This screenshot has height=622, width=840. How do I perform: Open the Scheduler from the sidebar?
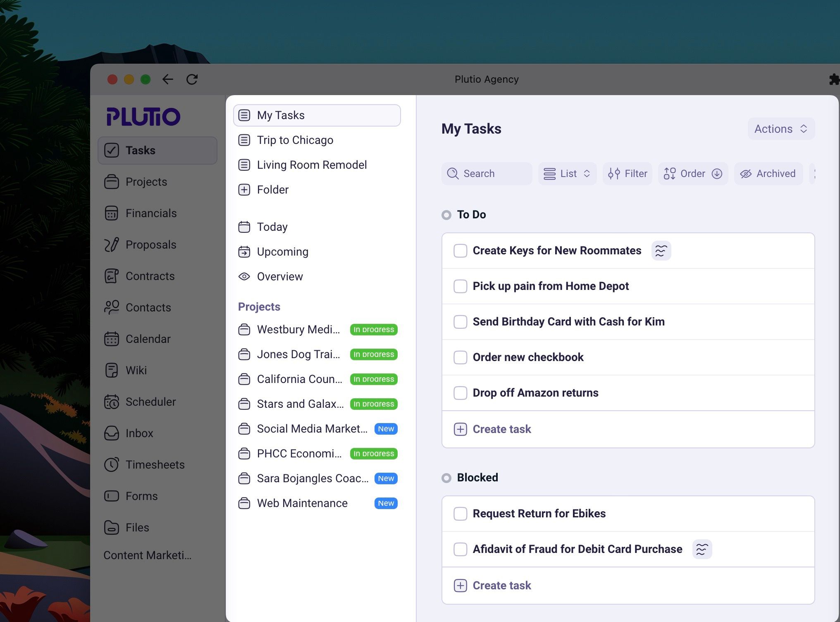click(150, 402)
